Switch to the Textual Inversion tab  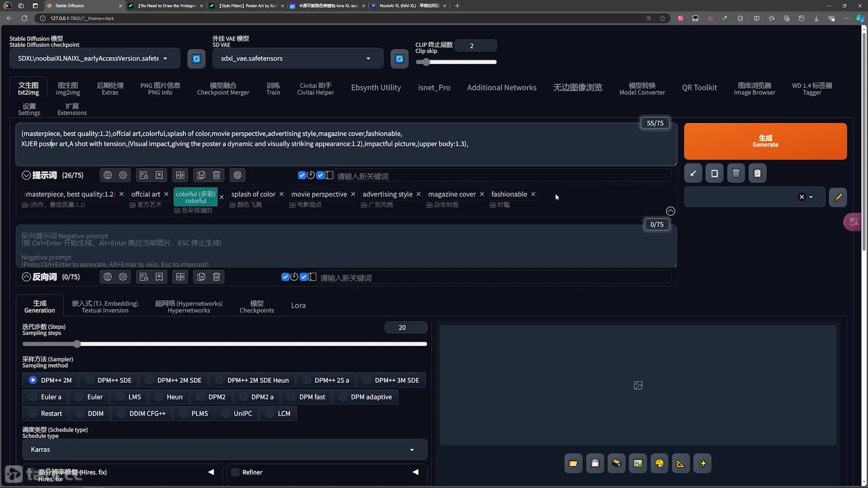pos(105,307)
